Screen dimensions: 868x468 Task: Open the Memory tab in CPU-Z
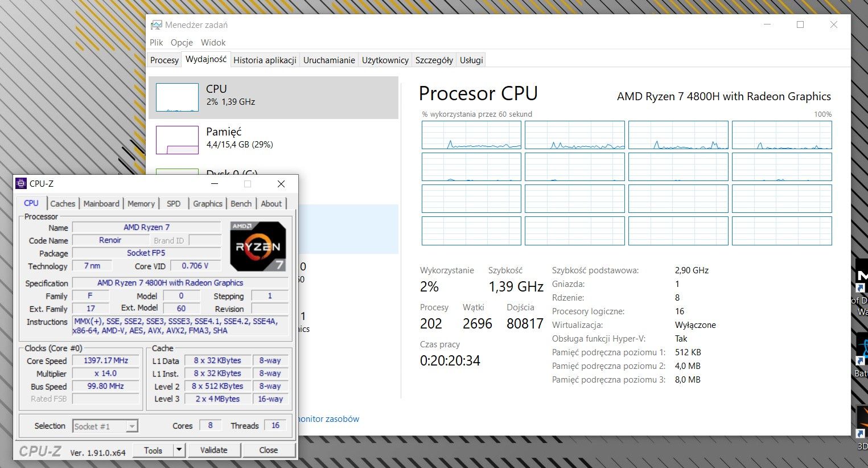click(x=141, y=204)
